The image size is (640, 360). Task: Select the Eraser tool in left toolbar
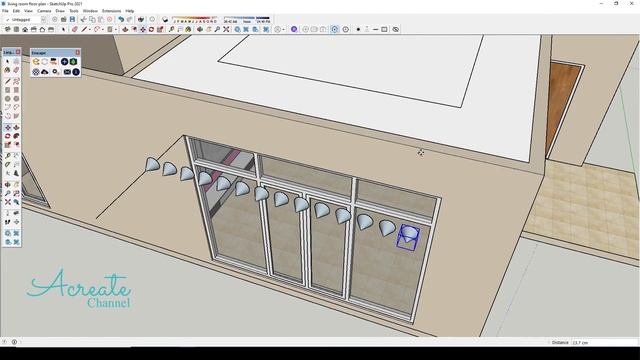point(16,70)
